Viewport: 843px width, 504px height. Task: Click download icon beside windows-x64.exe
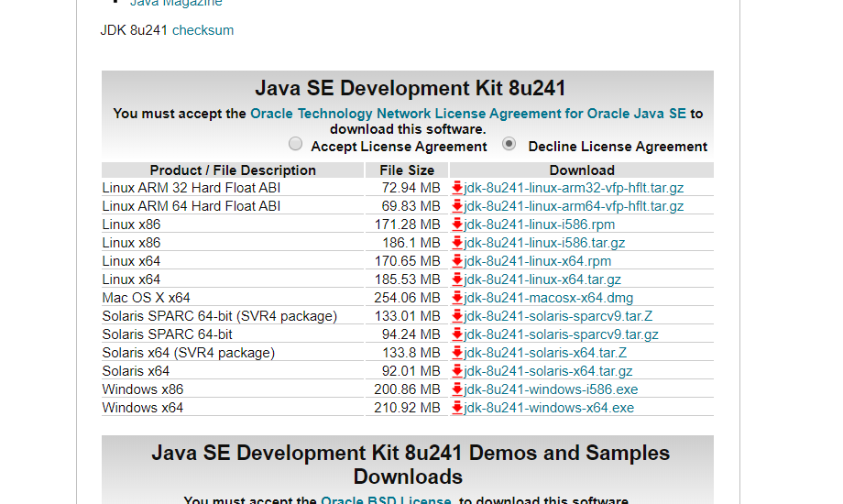pyautogui.click(x=457, y=407)
